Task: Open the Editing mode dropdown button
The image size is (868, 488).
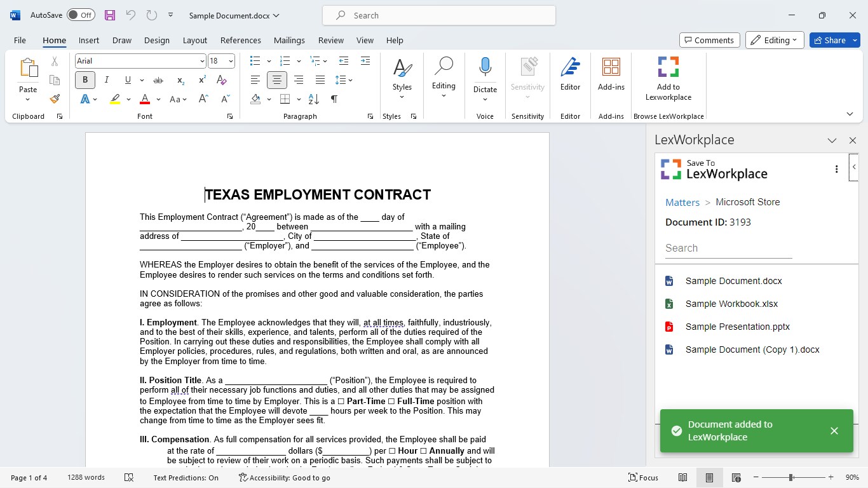Action: [x=775, y=40]
